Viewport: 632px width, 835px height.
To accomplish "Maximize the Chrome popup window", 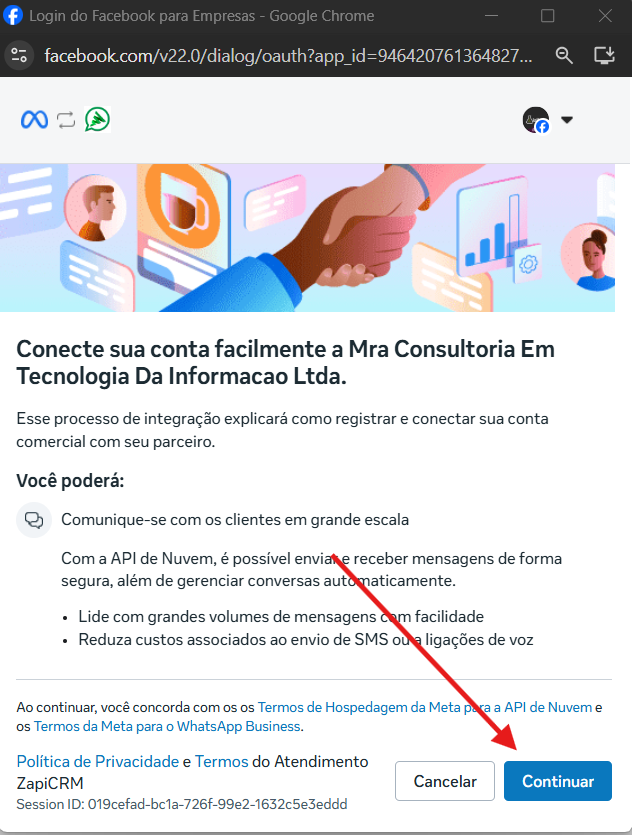I will pos(547,15).
